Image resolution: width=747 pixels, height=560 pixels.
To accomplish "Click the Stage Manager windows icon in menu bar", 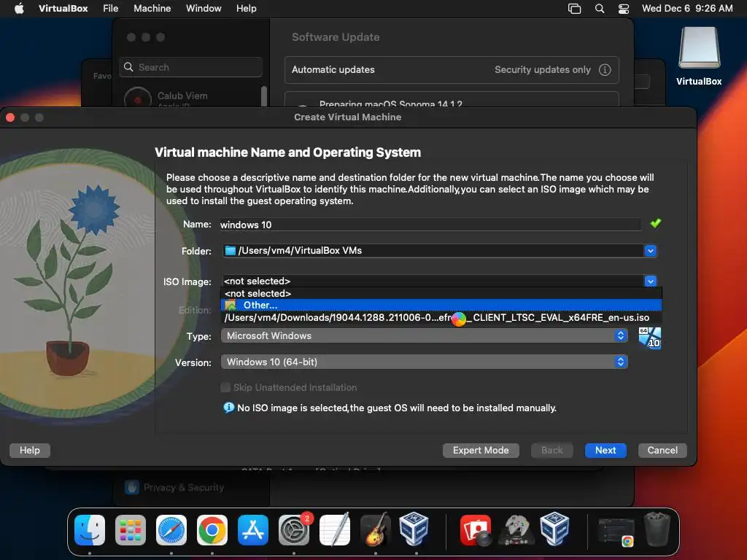I will pyautogui.click(x=575, y=9).
